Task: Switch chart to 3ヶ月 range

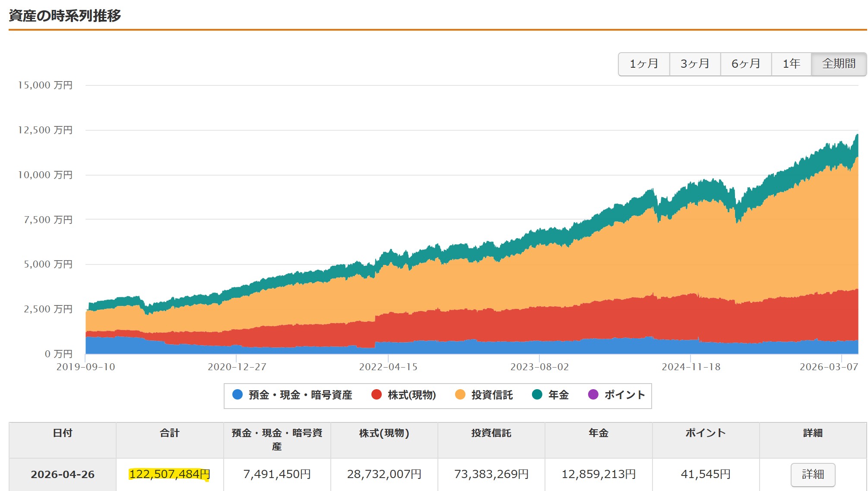Action: pos(695,64)
